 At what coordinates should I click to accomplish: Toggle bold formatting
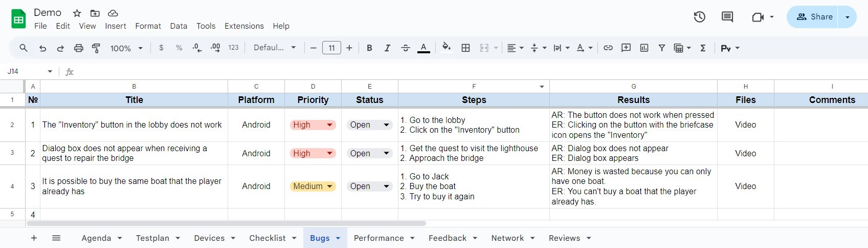[x=369, y=48]
